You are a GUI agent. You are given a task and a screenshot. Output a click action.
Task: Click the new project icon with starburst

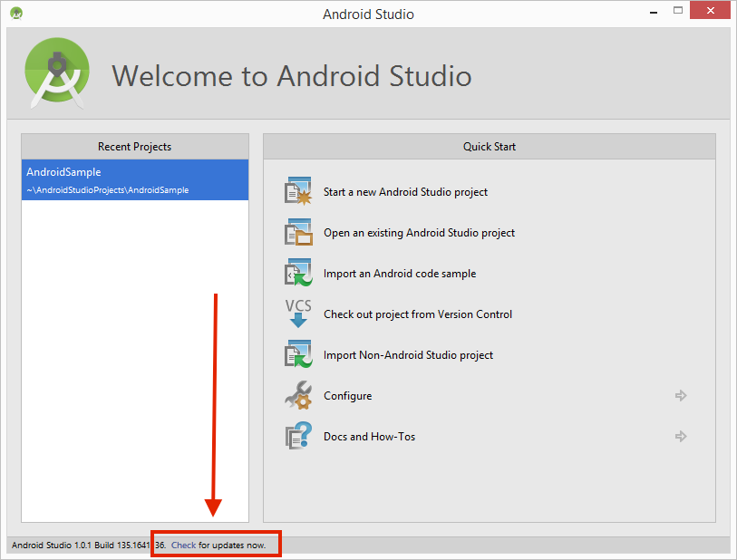click(298, 191)
